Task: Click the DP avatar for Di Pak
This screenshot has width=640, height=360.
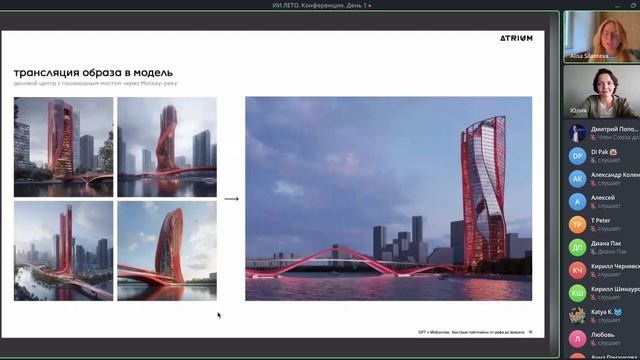Action: click(577, 156)
